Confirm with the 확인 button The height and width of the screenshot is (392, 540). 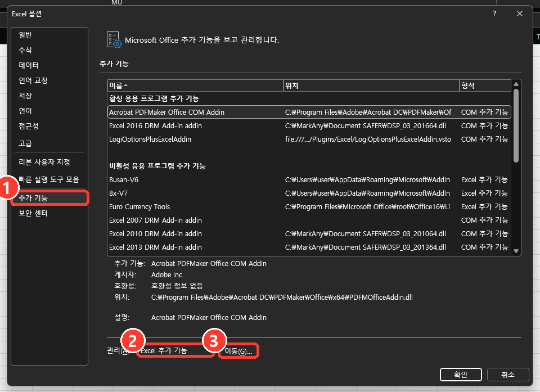coord(461,375)
